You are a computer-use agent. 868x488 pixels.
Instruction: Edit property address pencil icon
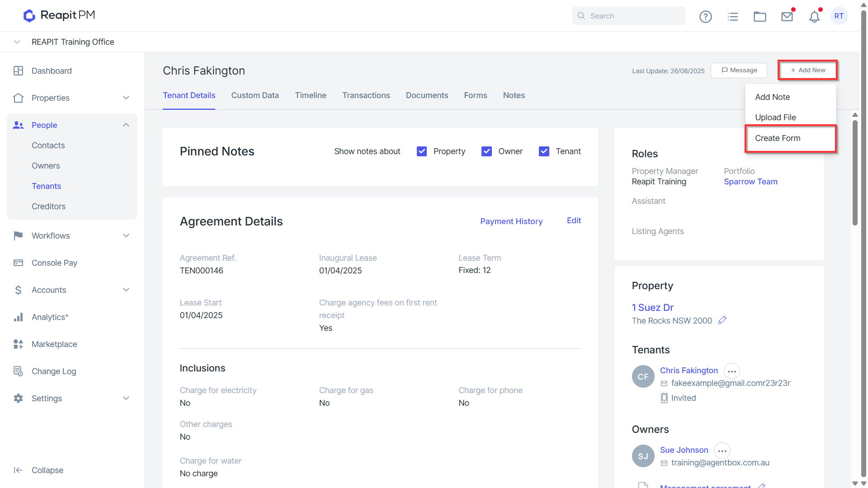coord(722,320)
